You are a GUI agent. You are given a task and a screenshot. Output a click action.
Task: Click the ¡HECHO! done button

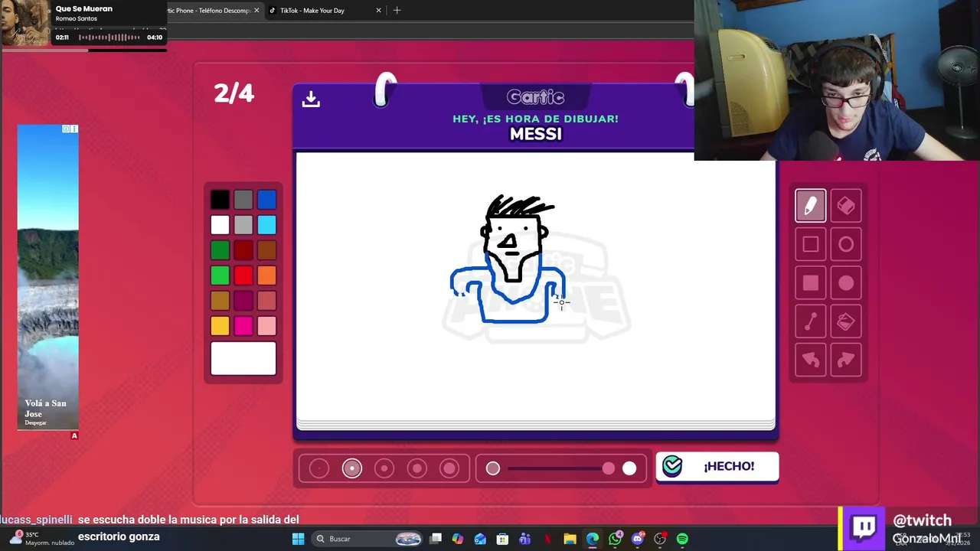pos(717,467)
